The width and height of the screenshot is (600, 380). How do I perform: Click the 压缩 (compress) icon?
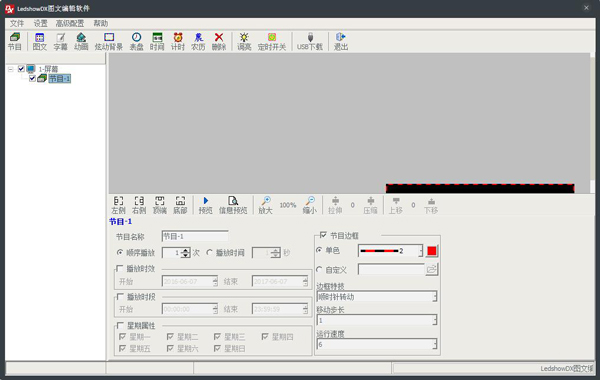370,205
